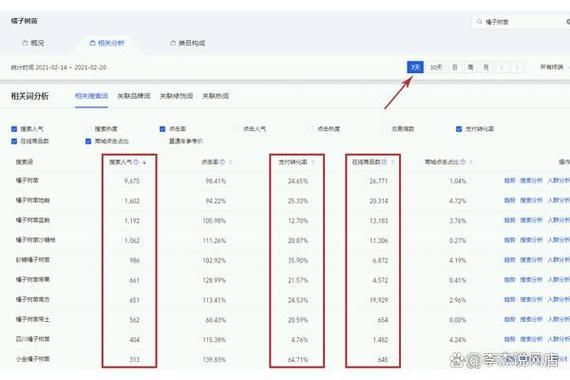Screen dimensions: 570x380
Task: Enable the 点击人气 metric checkbox
Action: [237, 129]
